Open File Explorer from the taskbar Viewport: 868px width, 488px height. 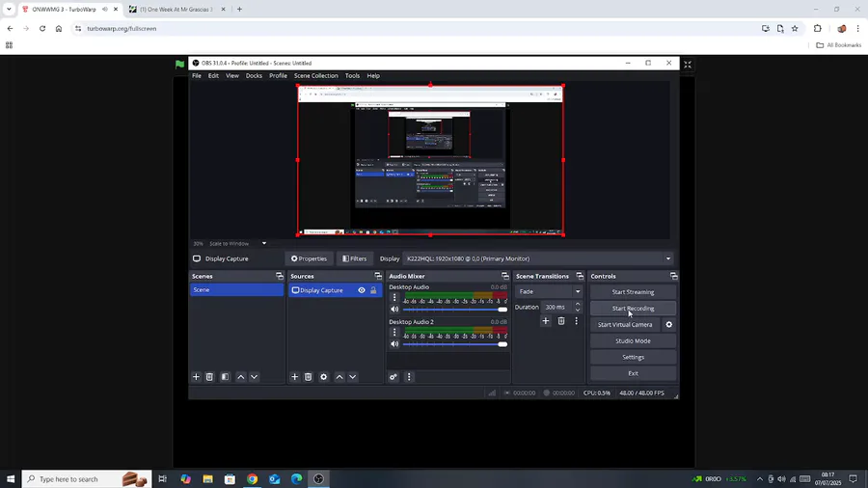(207, 479)
